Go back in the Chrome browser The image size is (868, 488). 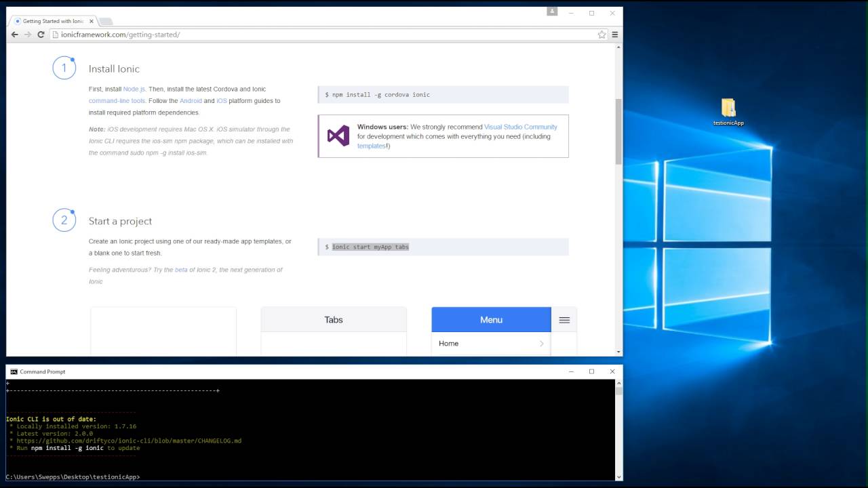click(x=15, y=35)
